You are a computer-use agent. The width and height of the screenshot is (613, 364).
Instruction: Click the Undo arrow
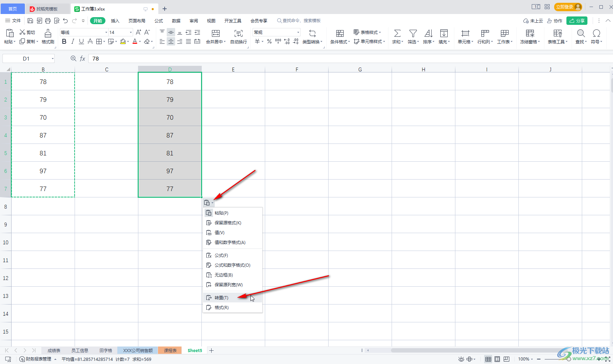point(65,21)
